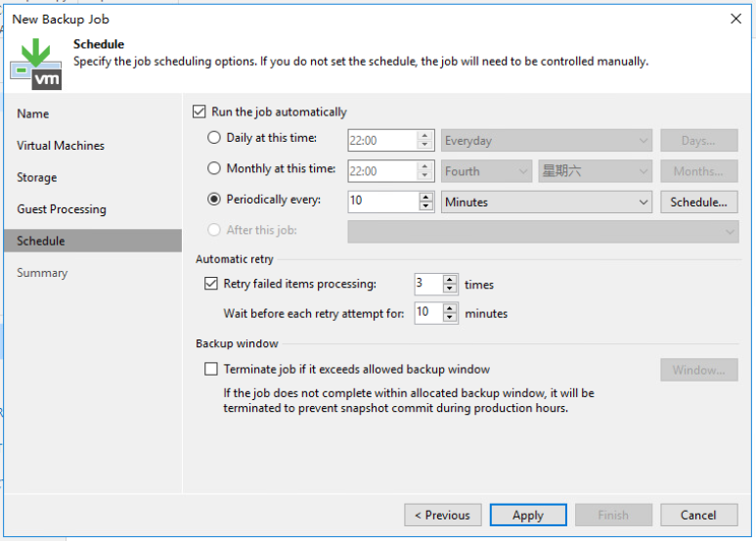The height and width of the screenshot is (541, 756).
Task: Choose Monthly at this time radio button
Action: [214, 168]
